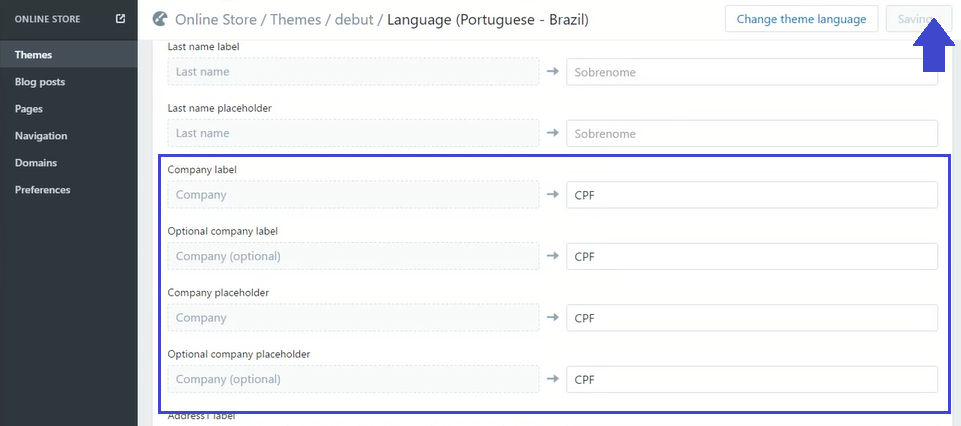The width and height of the screenshot is (961, 426).
Task: Click the Themes breadcrumb link
Action: 296,20
